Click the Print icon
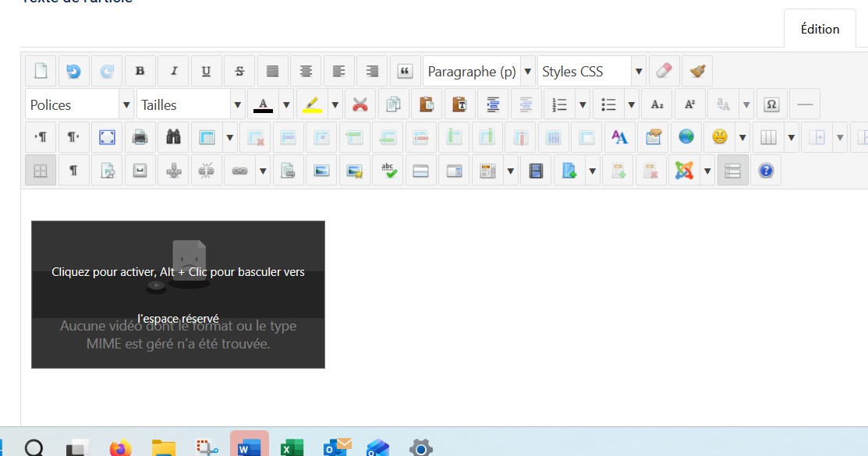The width and height of the screenshot is (868, 456). [140, 138]
